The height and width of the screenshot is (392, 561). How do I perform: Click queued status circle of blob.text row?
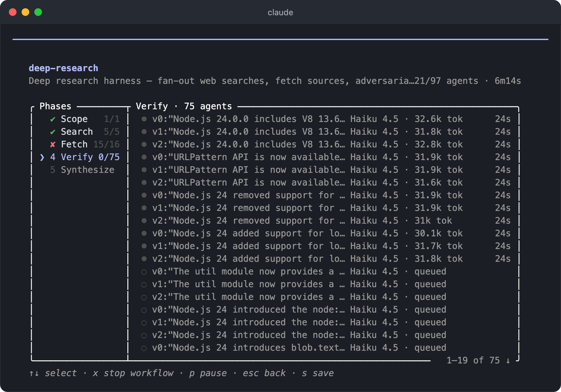point(144,348)
